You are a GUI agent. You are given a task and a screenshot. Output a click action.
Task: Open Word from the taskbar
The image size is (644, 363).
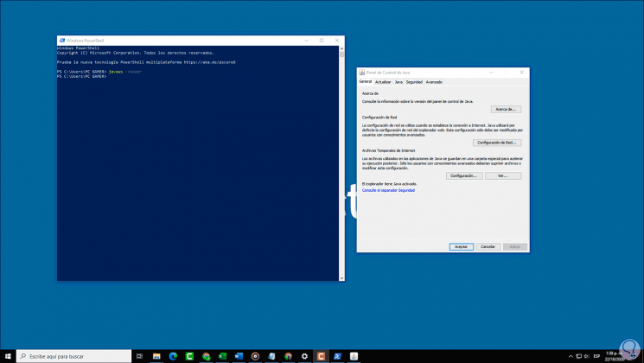pos(239,356)
